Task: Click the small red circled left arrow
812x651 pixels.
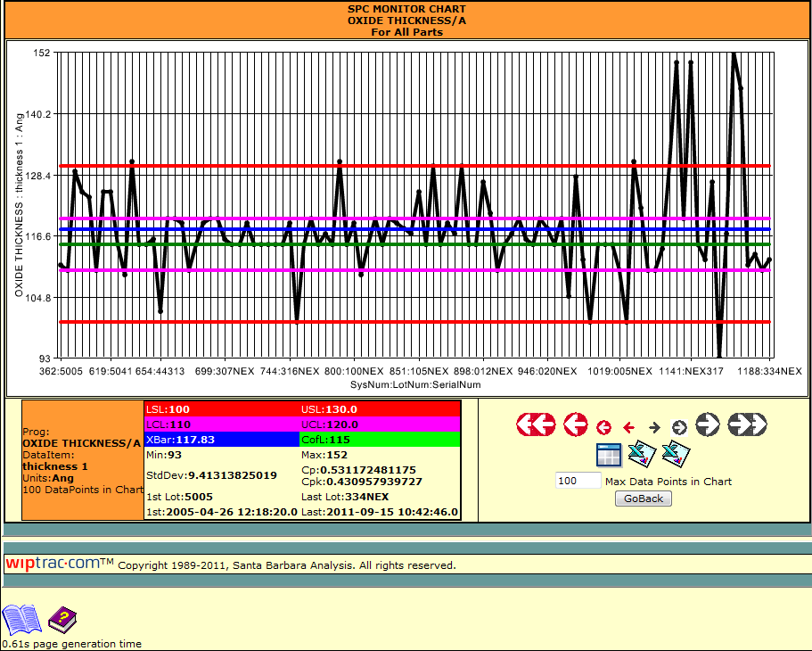Action: tap(603, 427)
